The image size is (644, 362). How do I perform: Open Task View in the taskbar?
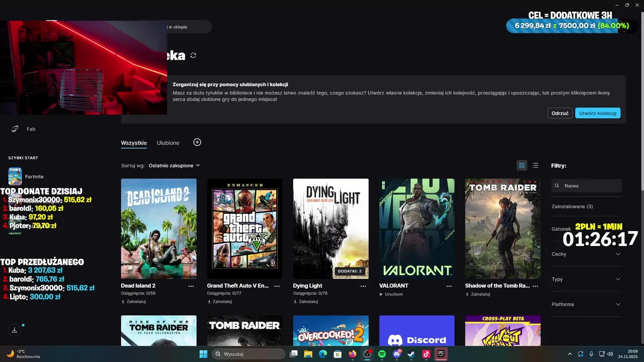[x=294, y=354]
